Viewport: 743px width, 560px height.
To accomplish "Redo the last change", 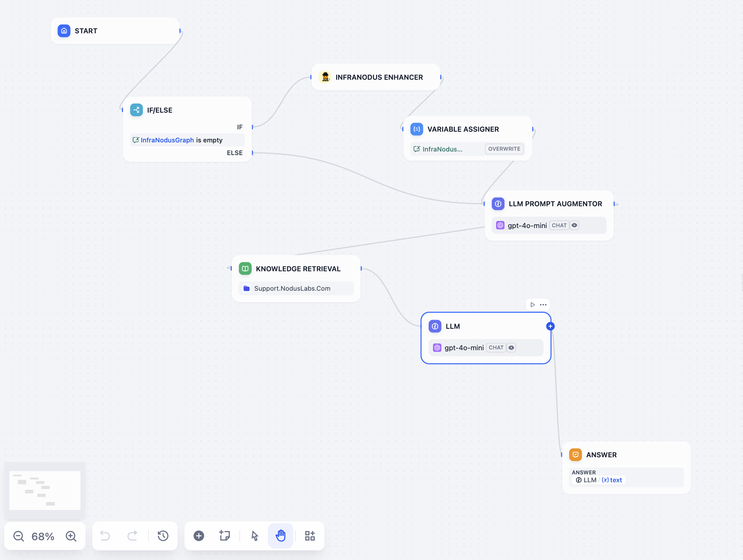I will coord(132,536).
